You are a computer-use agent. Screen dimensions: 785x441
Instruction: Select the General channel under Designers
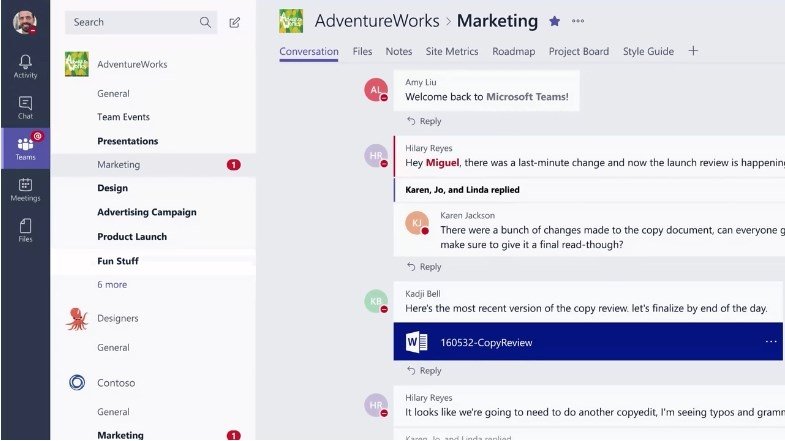[113, 347]
